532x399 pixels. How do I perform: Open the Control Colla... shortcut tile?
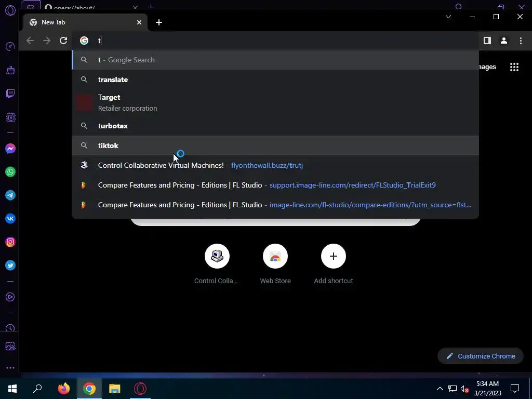click(x=217, y=264)
